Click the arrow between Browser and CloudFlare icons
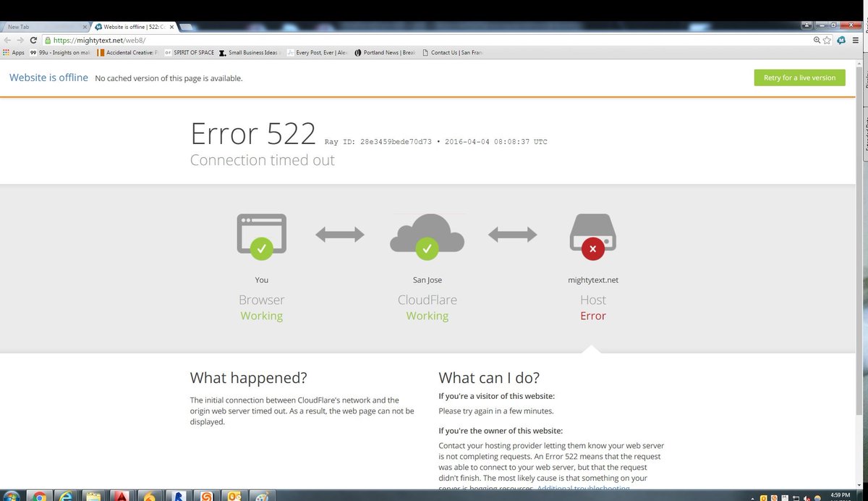The width and height of the screenshot is (868, 501). 340,234
